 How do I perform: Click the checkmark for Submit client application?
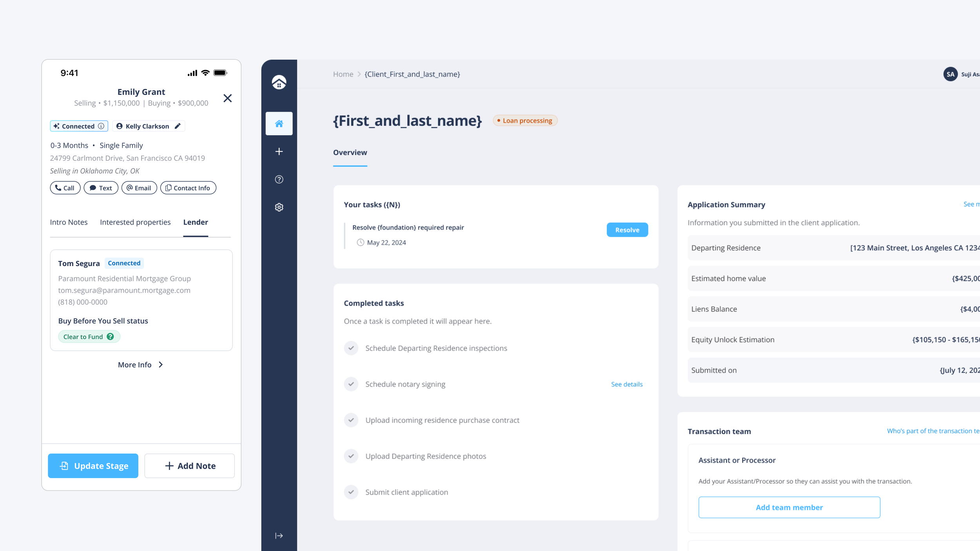(x=351, y=492)
